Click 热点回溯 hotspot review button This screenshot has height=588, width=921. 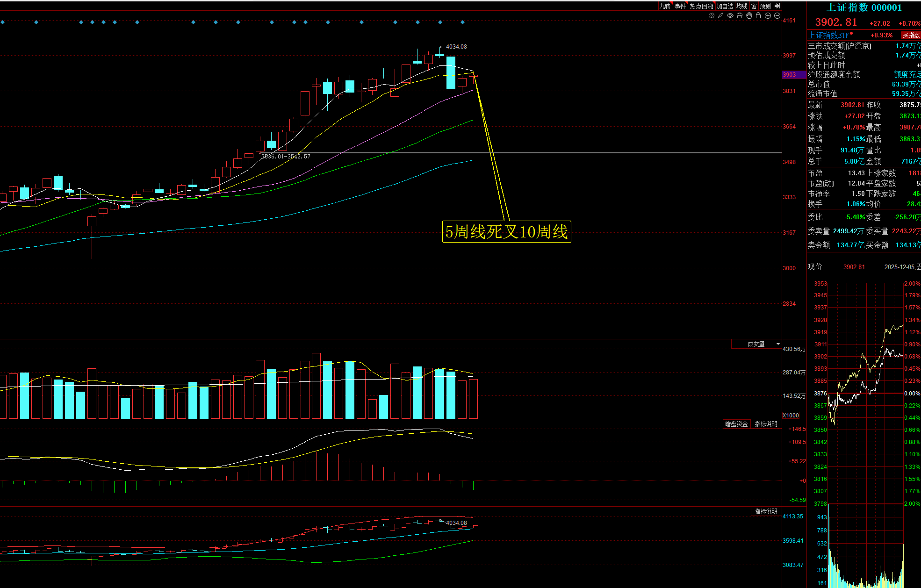point(701,6)
